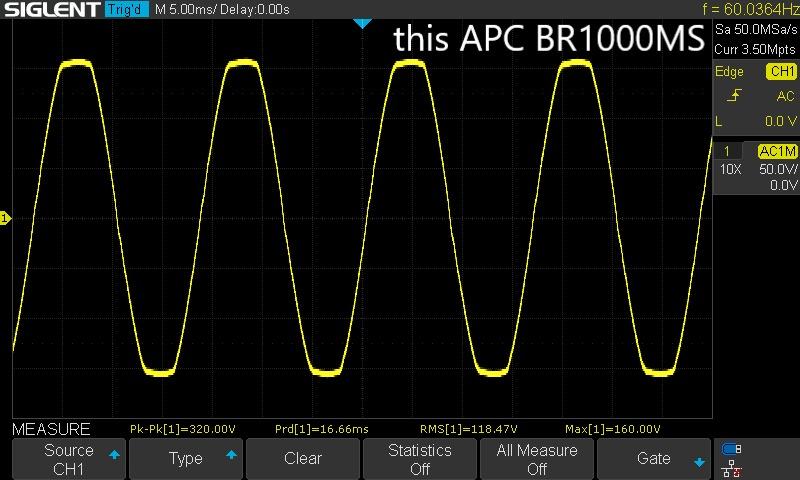Click the frequency counter f = 60.0364Hz

click(751, 9)
